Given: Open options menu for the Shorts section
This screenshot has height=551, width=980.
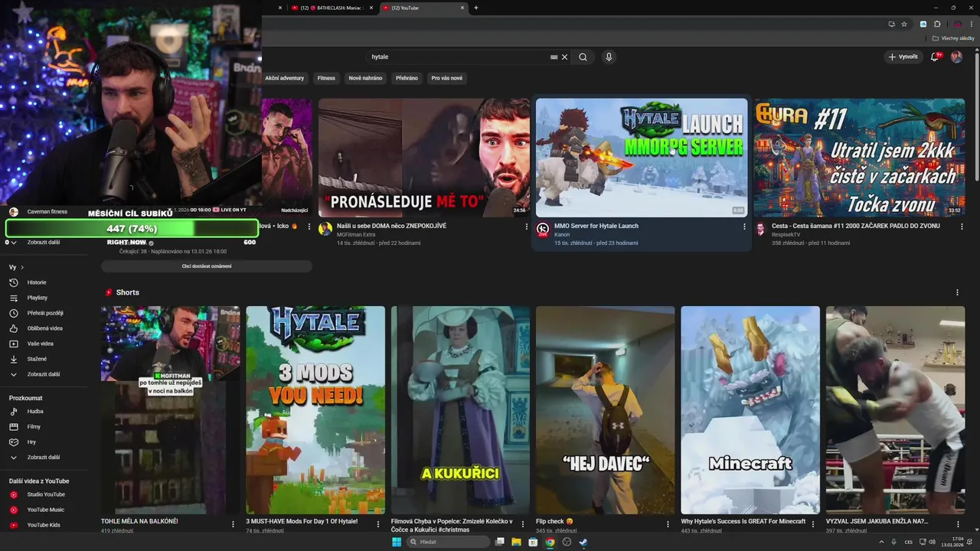Looking at the screenshot, I should click(957, 292).
